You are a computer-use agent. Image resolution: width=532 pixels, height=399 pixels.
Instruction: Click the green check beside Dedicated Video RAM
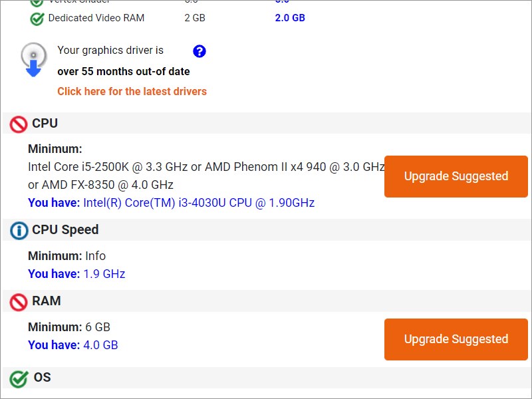click(x=37, y=19)
